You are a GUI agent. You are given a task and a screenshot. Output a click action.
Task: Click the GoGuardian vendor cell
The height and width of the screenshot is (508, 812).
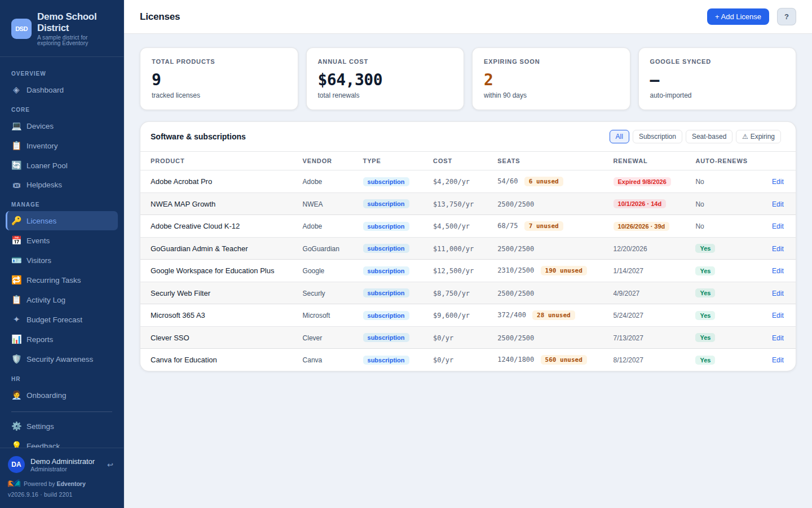click(x=321, y=249)
